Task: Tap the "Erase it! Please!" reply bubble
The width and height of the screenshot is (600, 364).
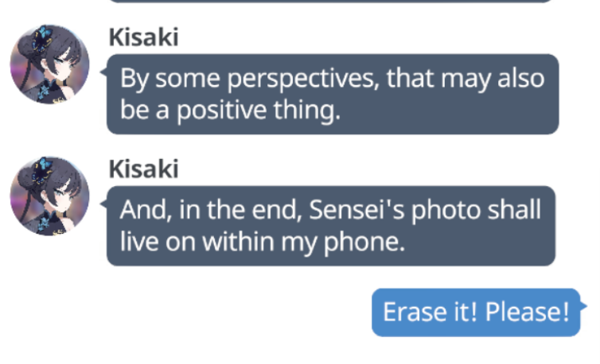Action: tap(476, 312)
